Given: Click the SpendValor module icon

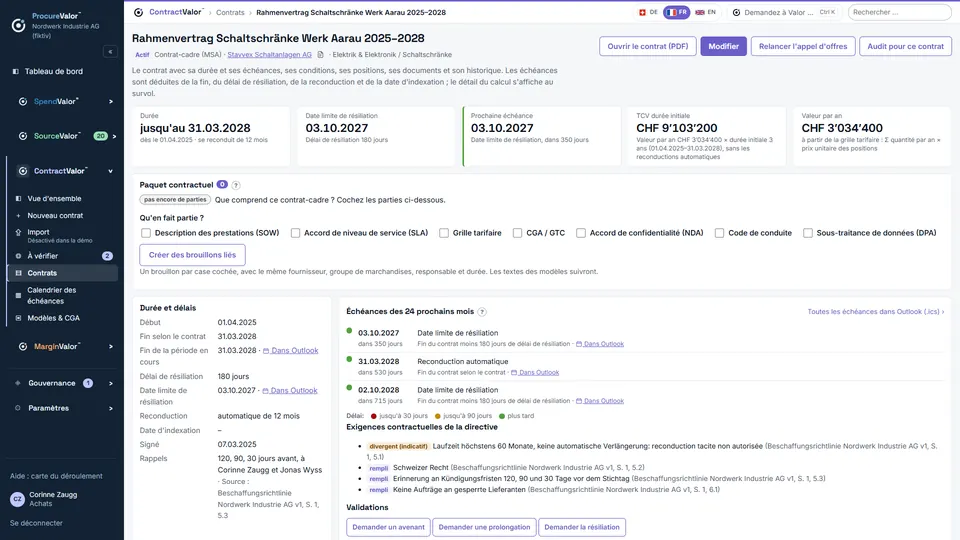Looking at the screenshot, I should click(x=23, y=102).
